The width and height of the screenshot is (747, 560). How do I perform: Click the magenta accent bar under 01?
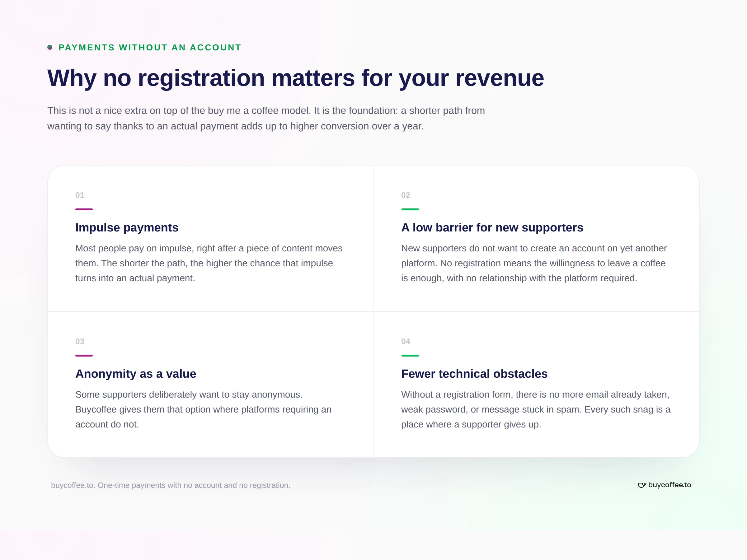point(84,209)
